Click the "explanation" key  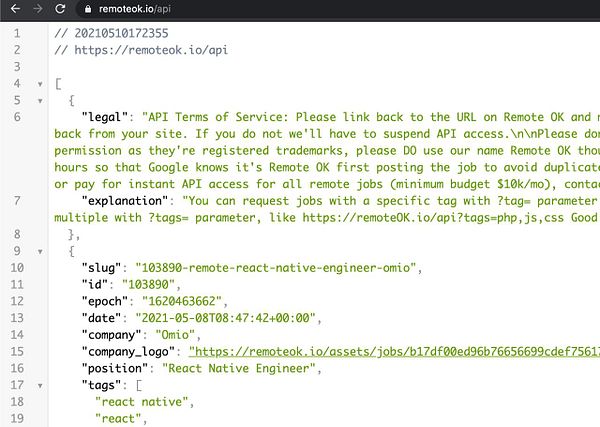click(125, 201)
